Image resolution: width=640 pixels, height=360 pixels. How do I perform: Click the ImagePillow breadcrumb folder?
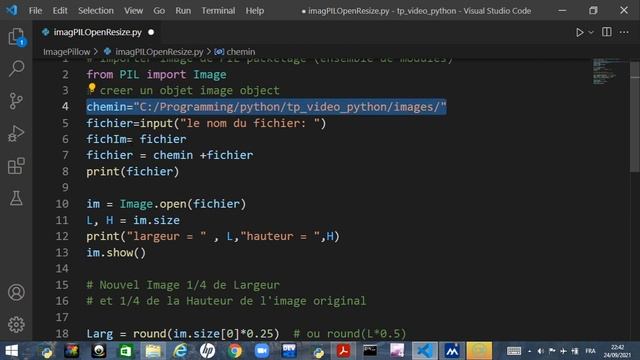coord(67,52)
